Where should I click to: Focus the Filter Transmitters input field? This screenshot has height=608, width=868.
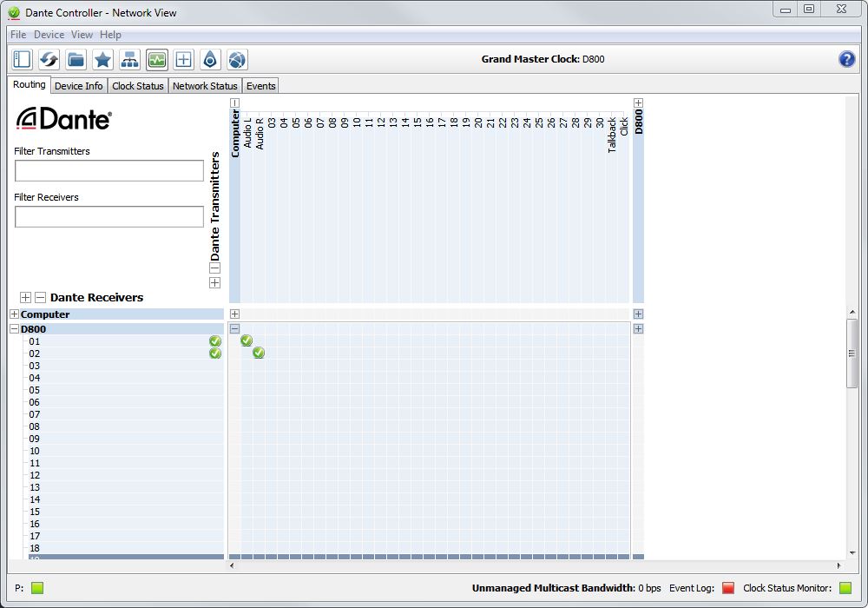109,170
